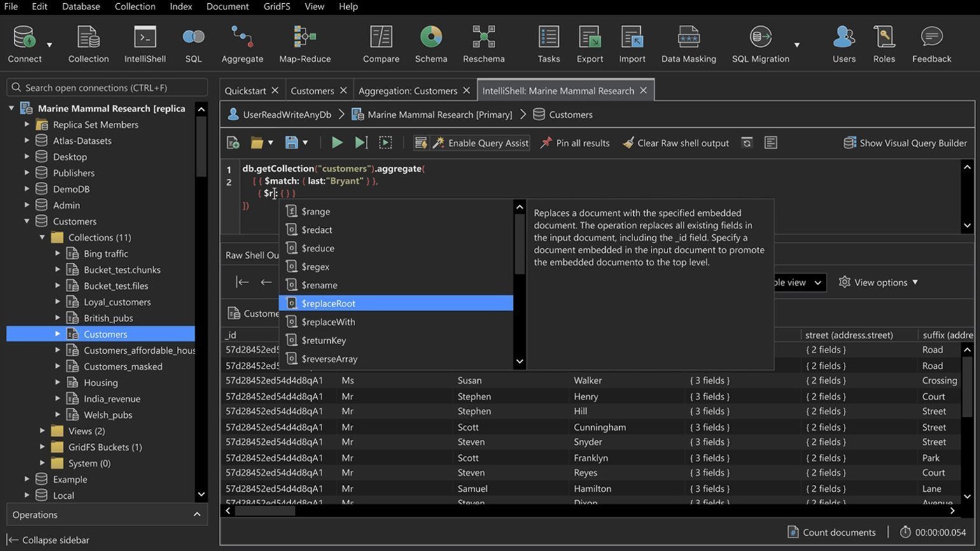Open the GridFS menu
The width and height of the screenshot is (980, 551).
pos(277,6)
